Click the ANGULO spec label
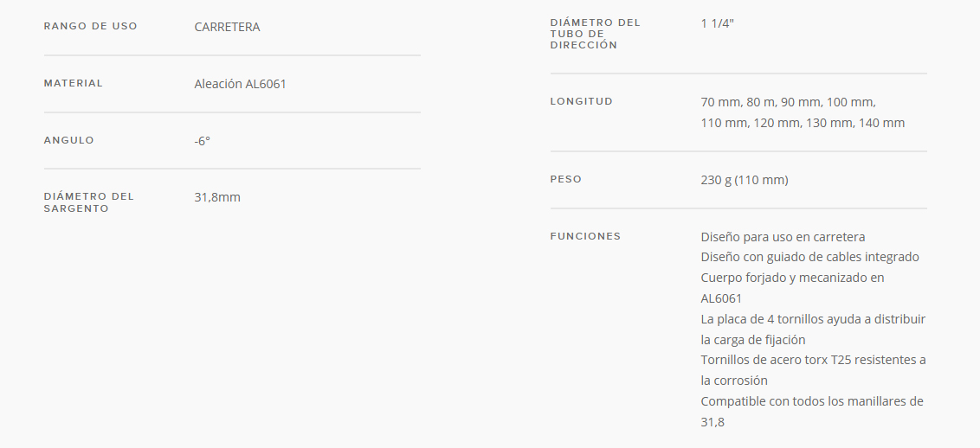Screen dimensions: 980x448 68,140
